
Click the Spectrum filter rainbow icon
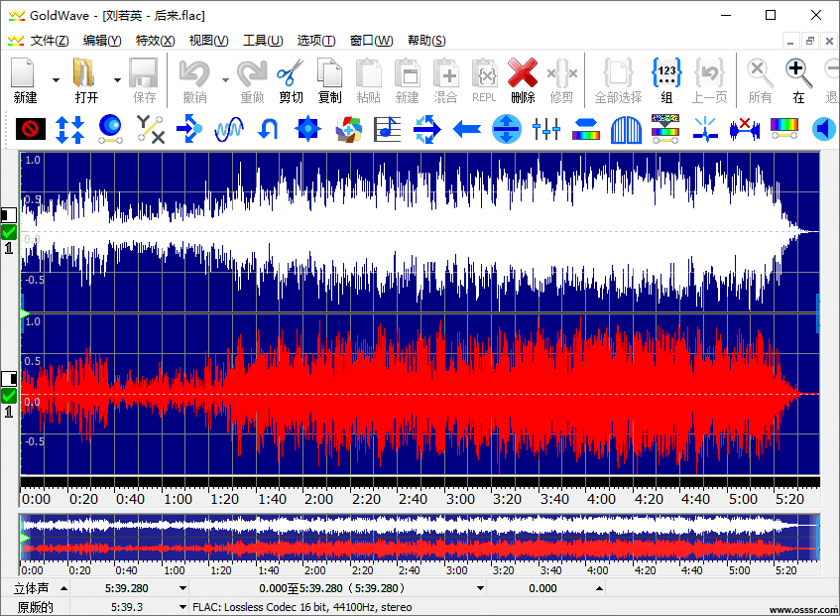click(784, 129)
